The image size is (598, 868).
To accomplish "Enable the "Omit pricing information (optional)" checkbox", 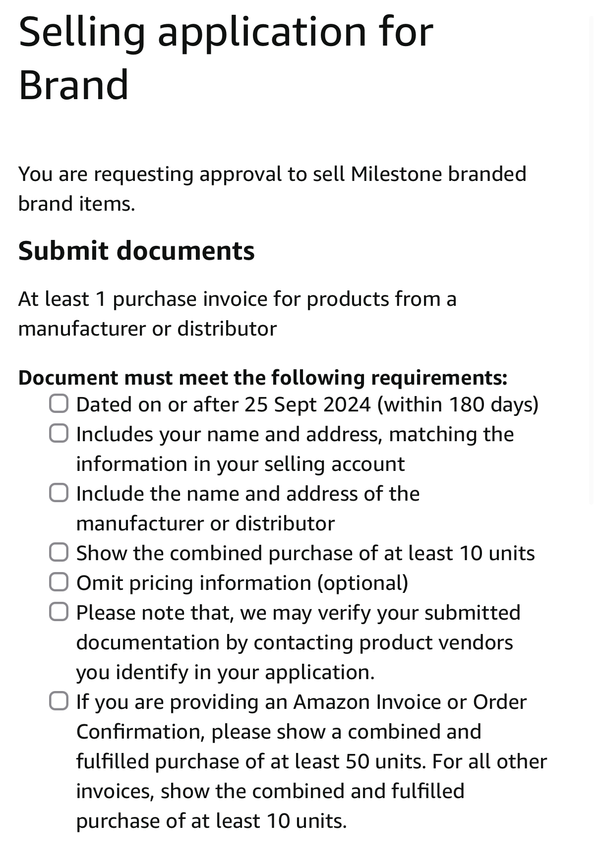I will (59, 582).
